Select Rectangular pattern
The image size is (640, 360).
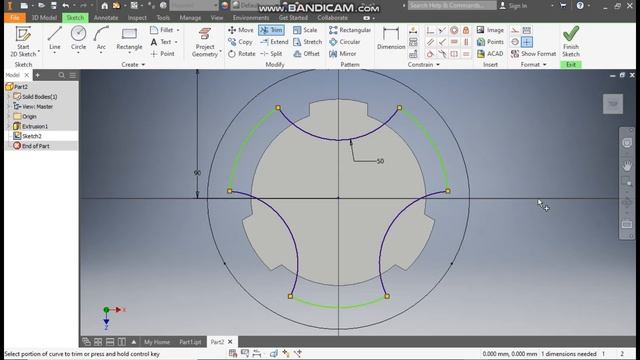(x=350, y=30)
